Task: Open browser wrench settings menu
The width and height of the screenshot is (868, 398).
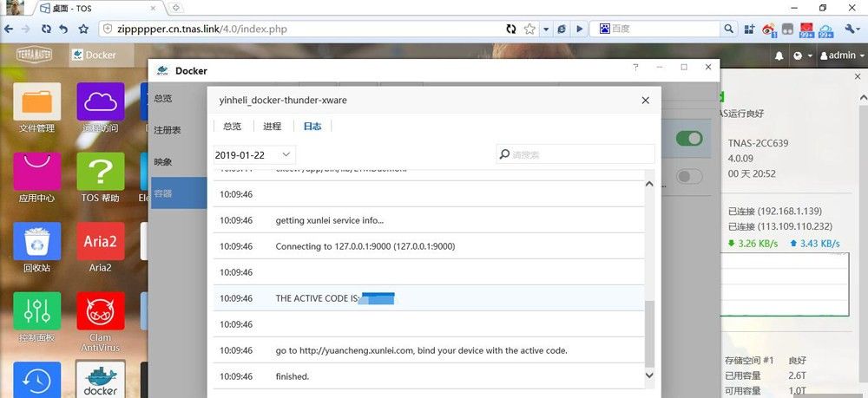Action: pyautogui.click(x=850, y=29)
